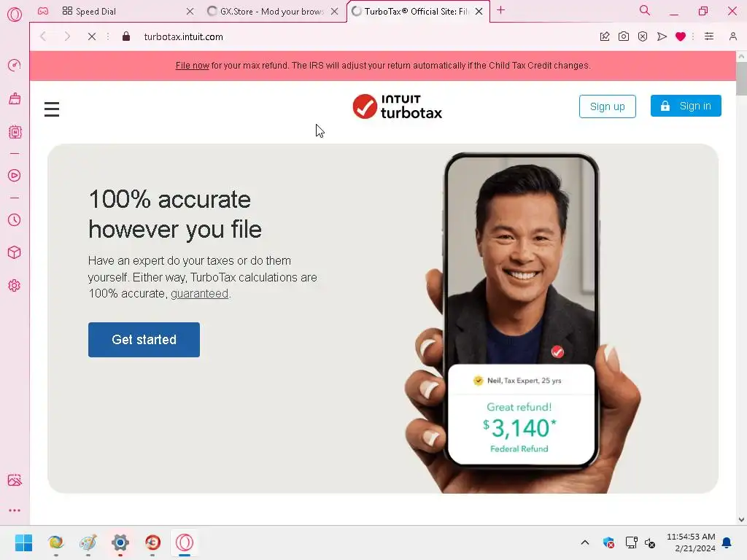Image resolution: width=747 pixels, height=560 pixels.
Task: Open notifications bell in taskbar
Action: (x=727, y=542)
